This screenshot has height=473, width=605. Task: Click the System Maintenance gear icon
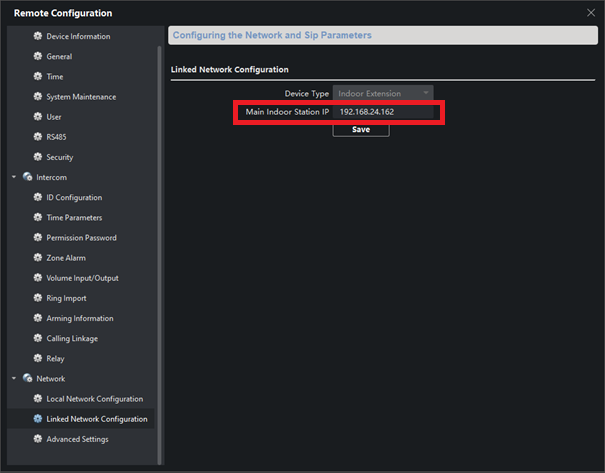[x=38, y=97]
